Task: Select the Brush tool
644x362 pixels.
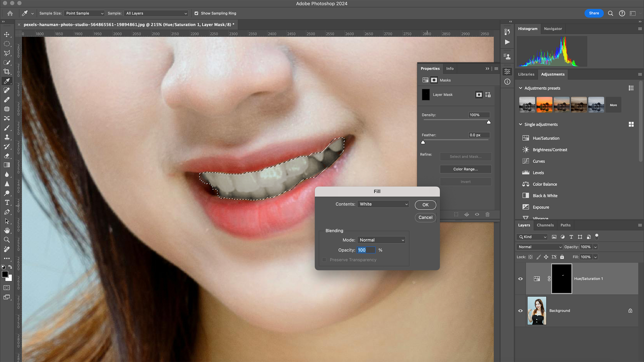Action: [x=7, y=128]
